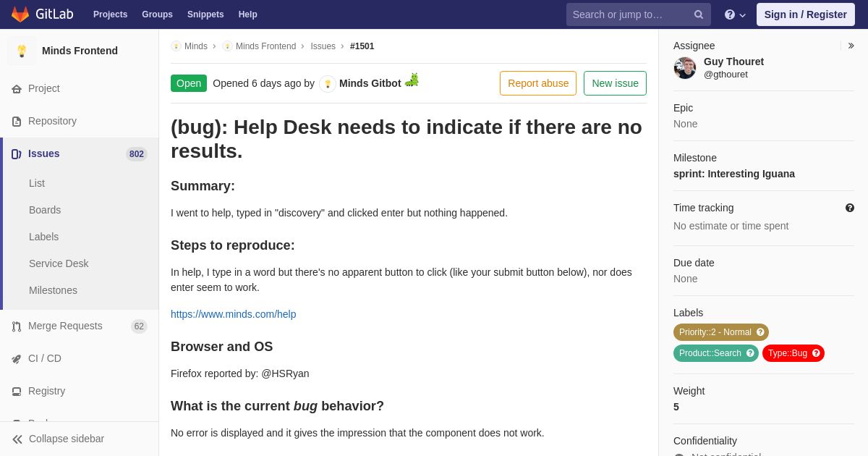Screen dimensions: 868x456
Task: Open Milestones submenu item
Action: (53, 290)
